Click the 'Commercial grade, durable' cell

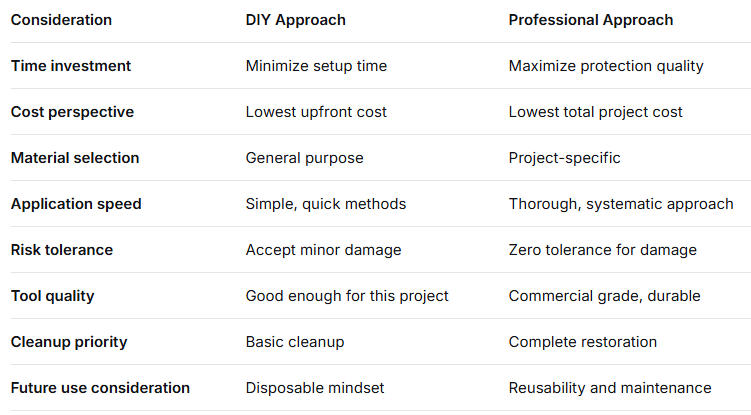click(604, 296)
